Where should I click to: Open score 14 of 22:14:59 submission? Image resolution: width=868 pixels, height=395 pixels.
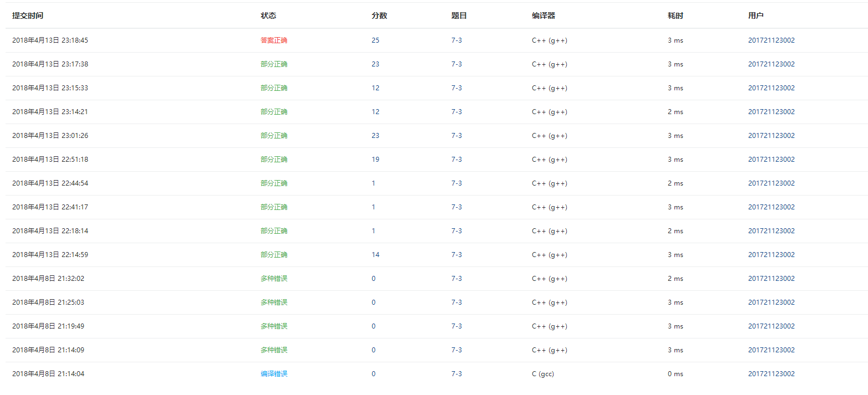point(375,255)
